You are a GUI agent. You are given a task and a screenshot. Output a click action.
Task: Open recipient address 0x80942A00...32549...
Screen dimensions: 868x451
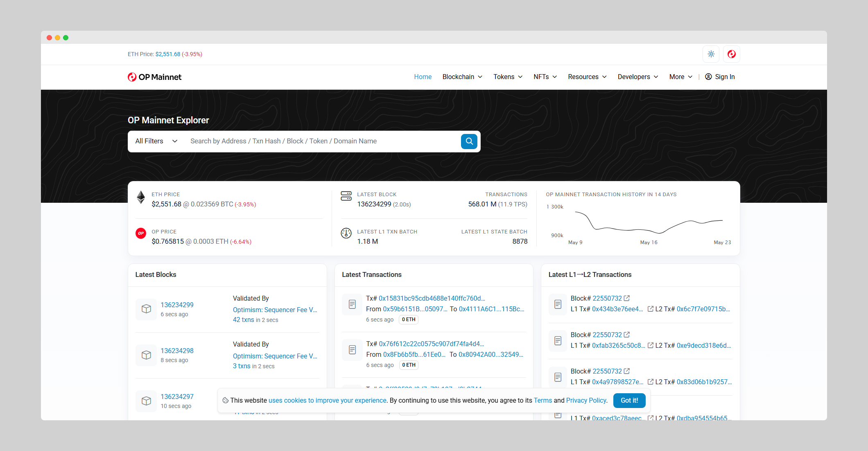(x=491, y=355)
